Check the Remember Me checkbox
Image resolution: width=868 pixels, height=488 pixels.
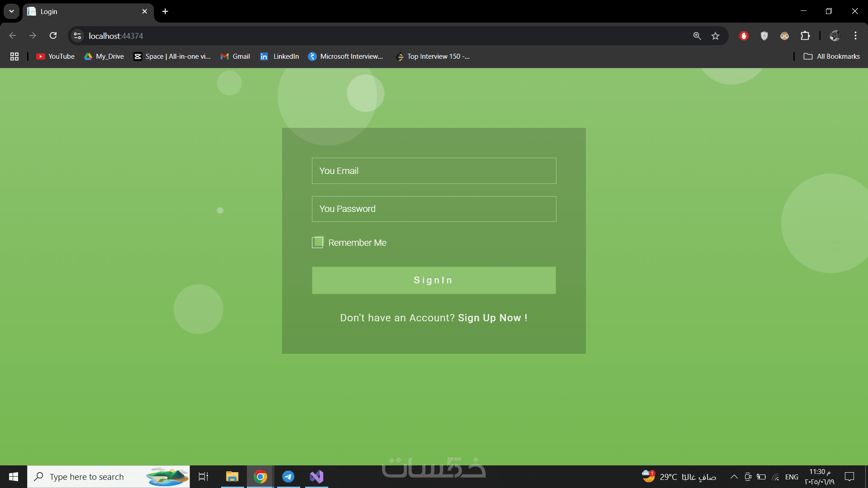318,242
